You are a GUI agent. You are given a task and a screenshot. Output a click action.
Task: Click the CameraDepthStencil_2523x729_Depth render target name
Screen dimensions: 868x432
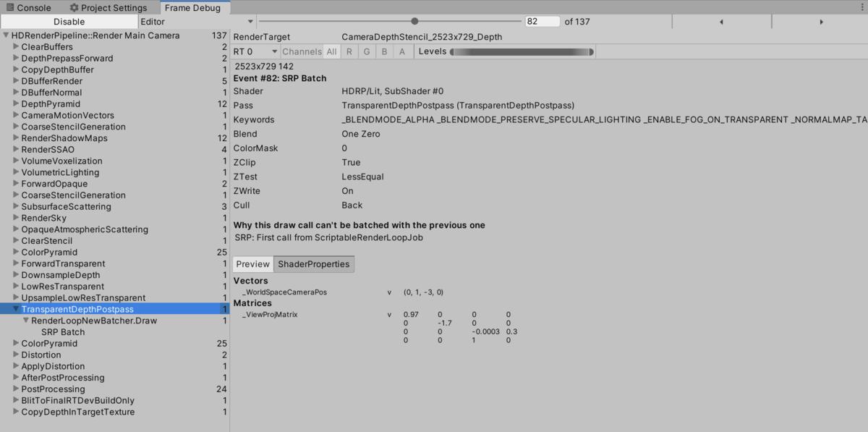[x=422, y=37]
